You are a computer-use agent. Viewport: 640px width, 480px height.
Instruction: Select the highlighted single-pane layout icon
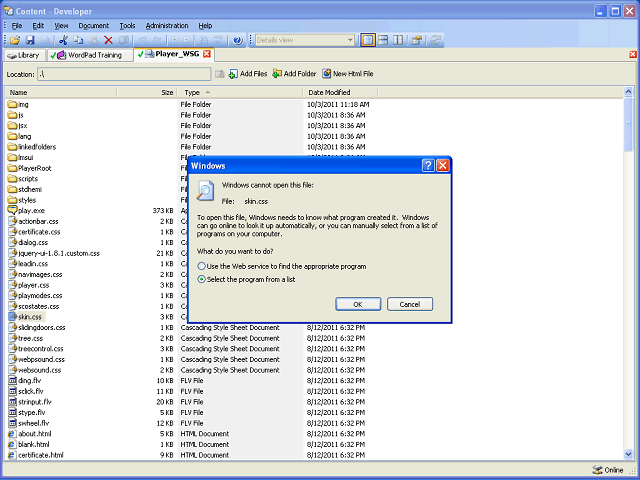[x=368, y=40]
